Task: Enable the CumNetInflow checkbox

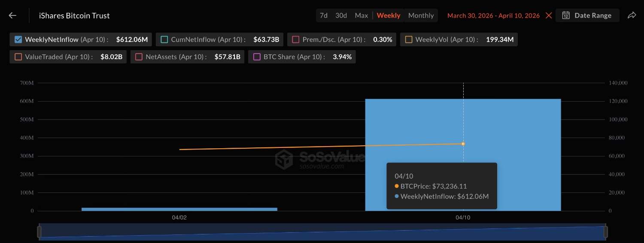Action: pyautogui.click(x=164, y=39)
